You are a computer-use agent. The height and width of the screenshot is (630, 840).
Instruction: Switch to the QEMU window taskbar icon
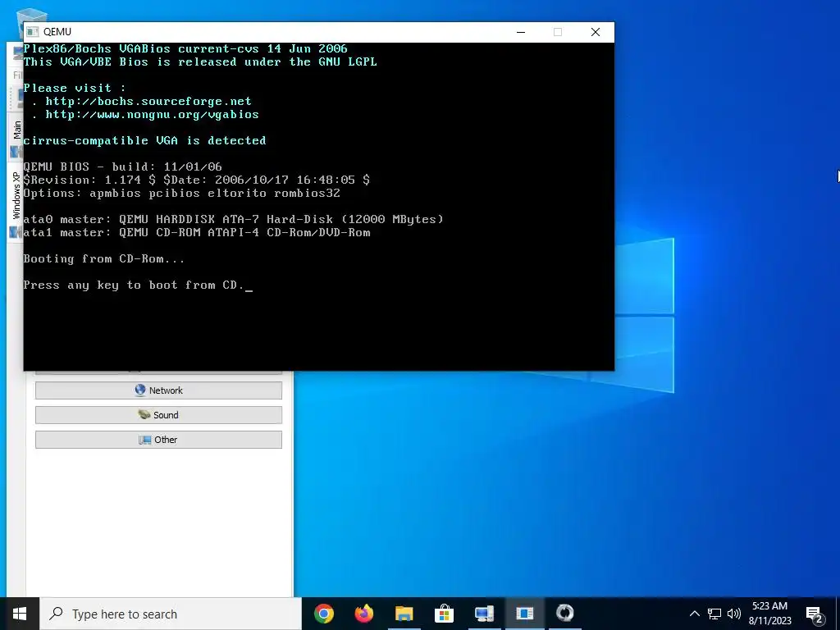524,614
